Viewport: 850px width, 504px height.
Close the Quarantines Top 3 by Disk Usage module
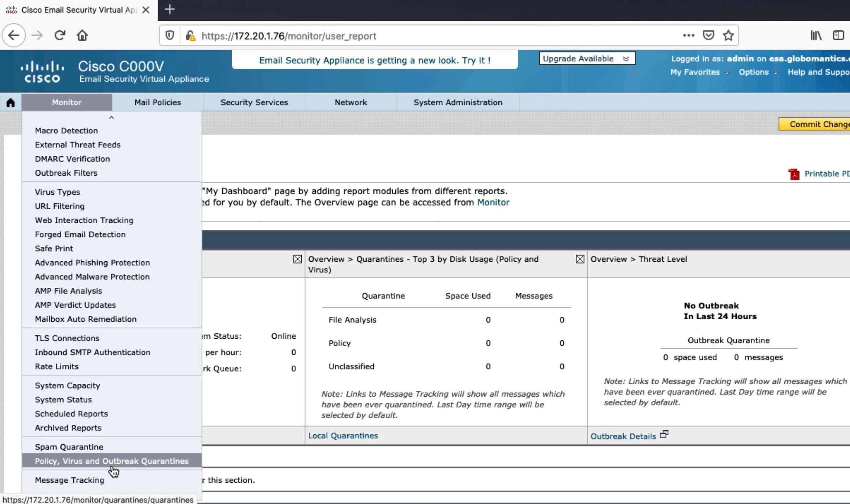click(x=580, y=260)
